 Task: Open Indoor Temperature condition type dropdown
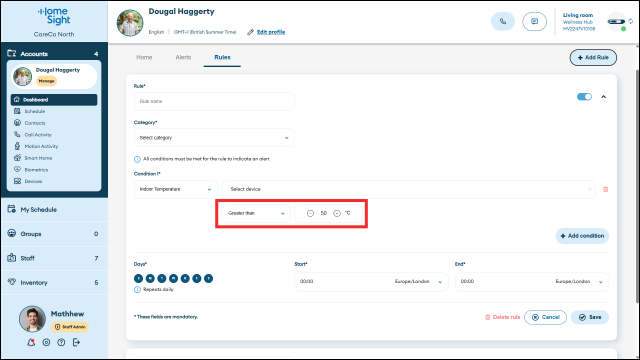(176, 189)
